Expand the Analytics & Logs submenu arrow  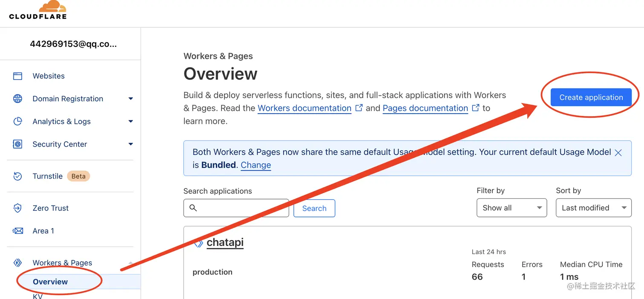point(131,122)
